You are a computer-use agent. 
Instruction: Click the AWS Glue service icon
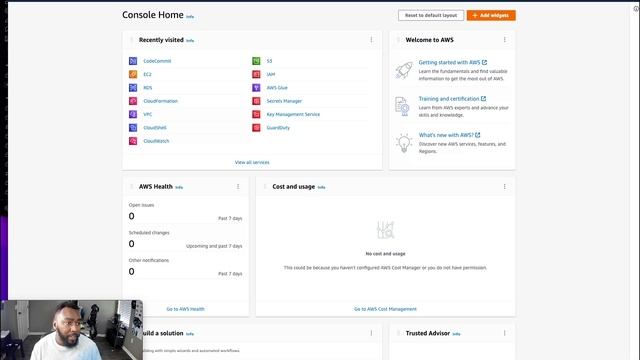256,88
